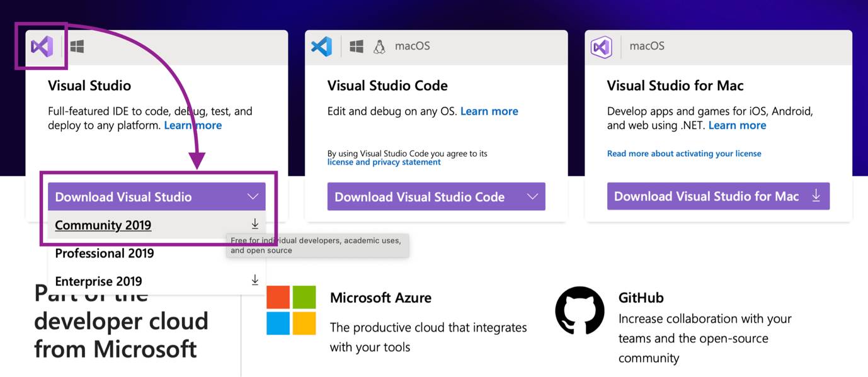Collapse the Download Visual Studio dropdown chevron
Screen dimensions: 868x377
(253, 196)
